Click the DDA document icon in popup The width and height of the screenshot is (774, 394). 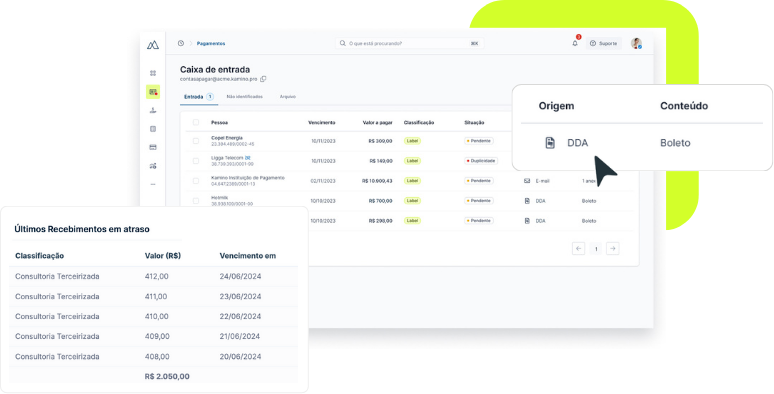coord(550,143)
